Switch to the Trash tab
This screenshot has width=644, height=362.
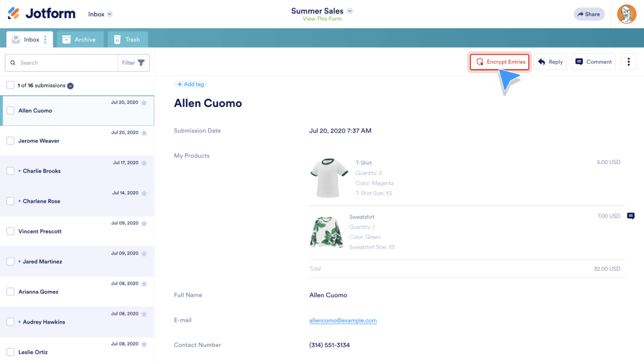[128, 39]
